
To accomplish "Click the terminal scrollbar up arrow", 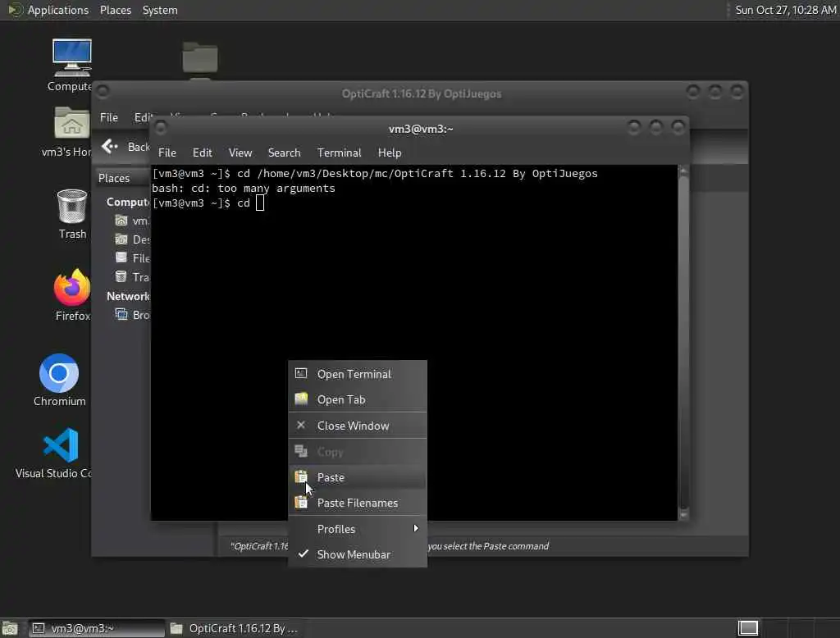I will [683, 171].
